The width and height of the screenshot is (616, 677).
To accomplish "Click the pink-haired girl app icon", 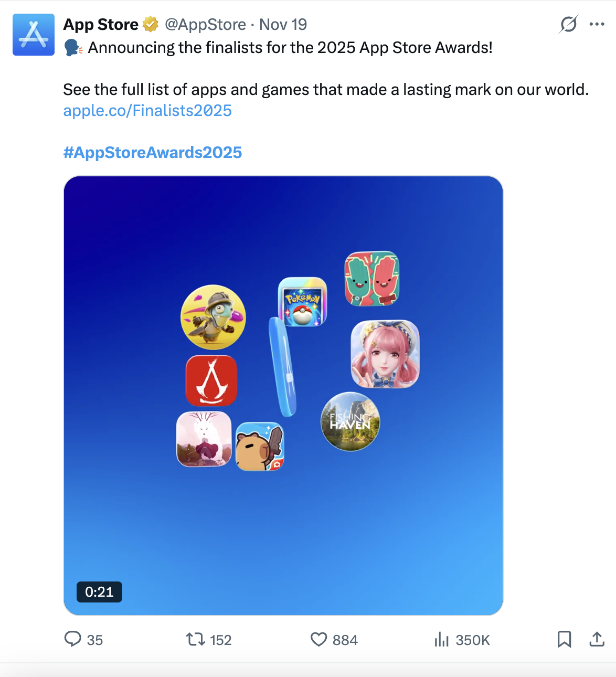I will tap(385, 354).
